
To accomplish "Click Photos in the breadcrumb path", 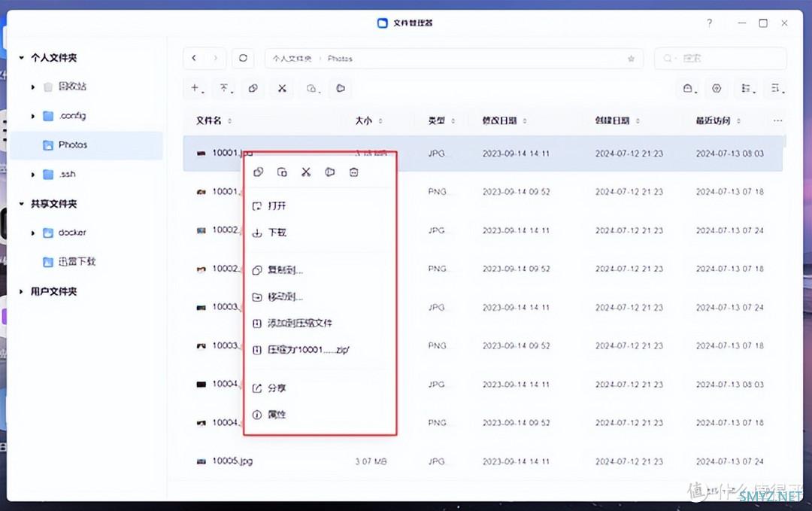I will tap(340, 59).
